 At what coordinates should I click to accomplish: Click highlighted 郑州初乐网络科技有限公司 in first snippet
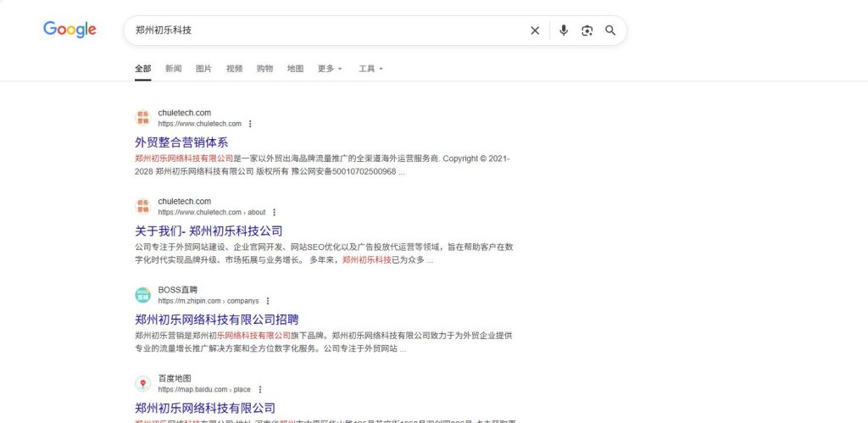pyautogui.click(x=184, y=159)
